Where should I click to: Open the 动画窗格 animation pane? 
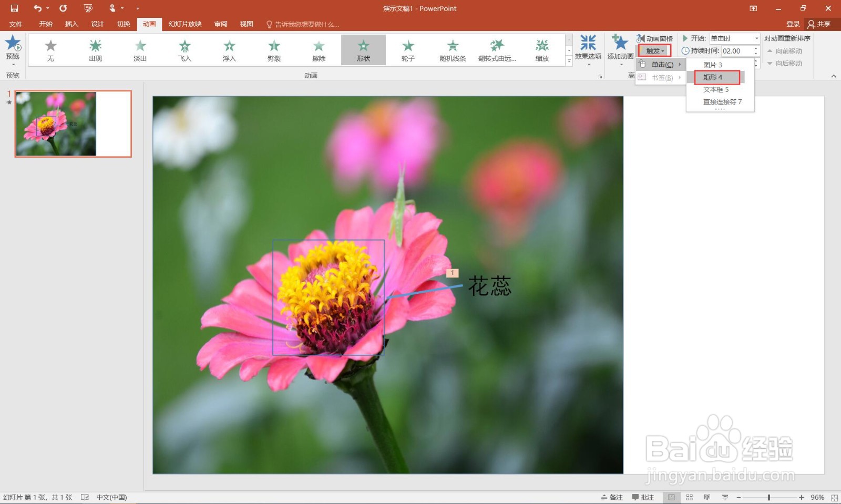click(x=654, y=38)
